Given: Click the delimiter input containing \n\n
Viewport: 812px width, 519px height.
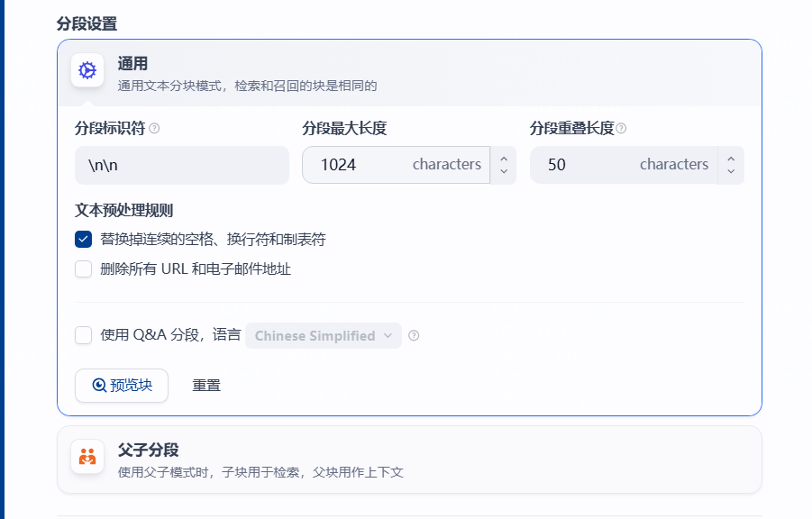Looking at the screenshot, I should [x=180, y=165].
